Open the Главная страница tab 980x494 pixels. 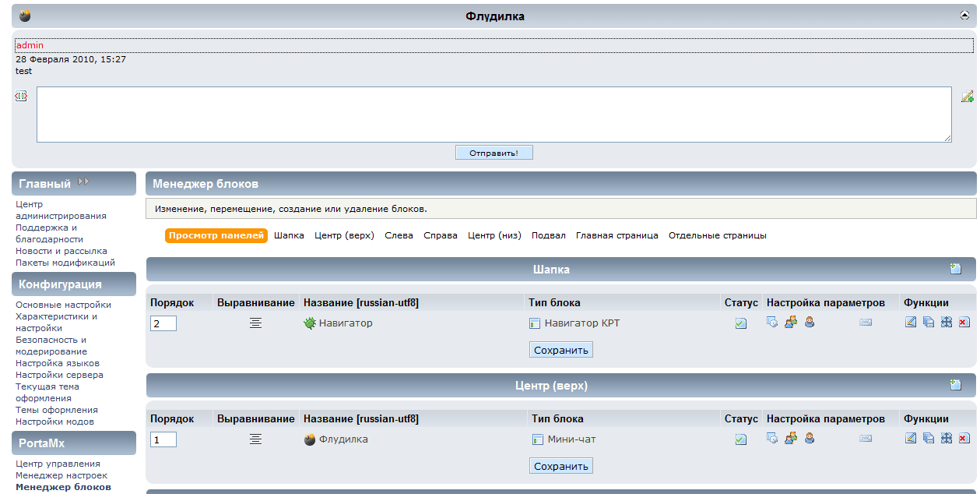pos(616,235)
